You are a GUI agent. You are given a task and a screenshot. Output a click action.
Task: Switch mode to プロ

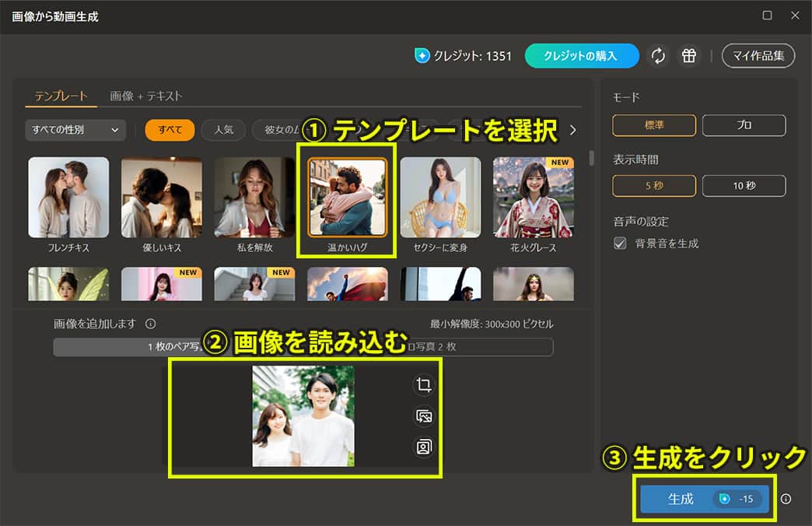744,124
